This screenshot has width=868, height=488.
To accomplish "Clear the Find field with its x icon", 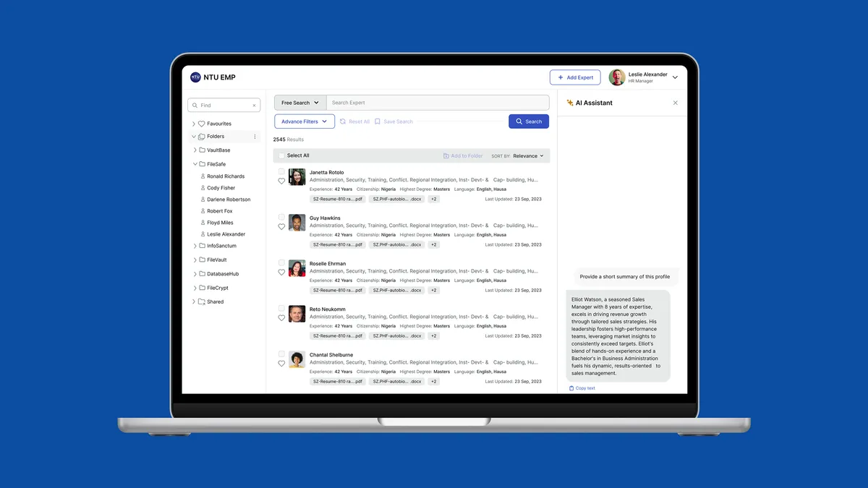I will 254,106.
